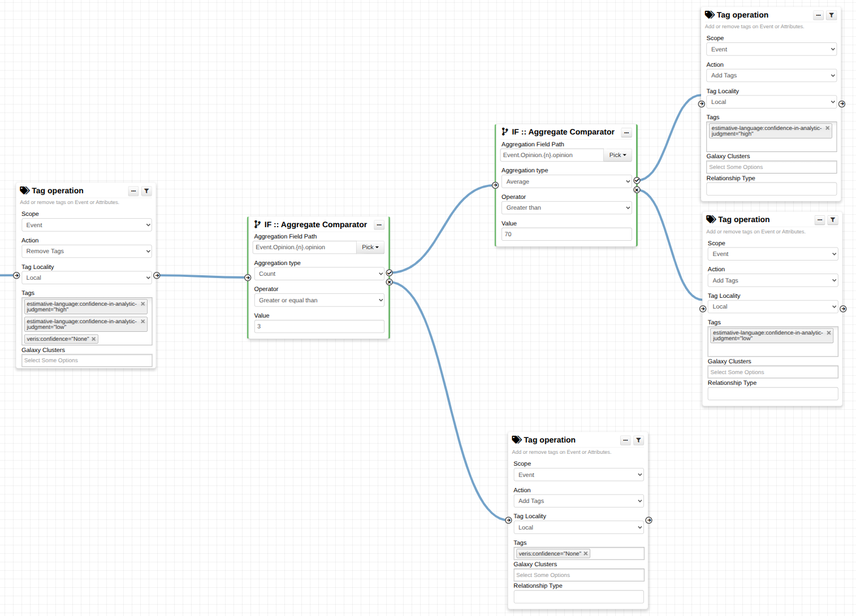Viewport: 856px width, 616px height.
Task: Click X output port of Count comparator
Action: click(x=390, y=282)
